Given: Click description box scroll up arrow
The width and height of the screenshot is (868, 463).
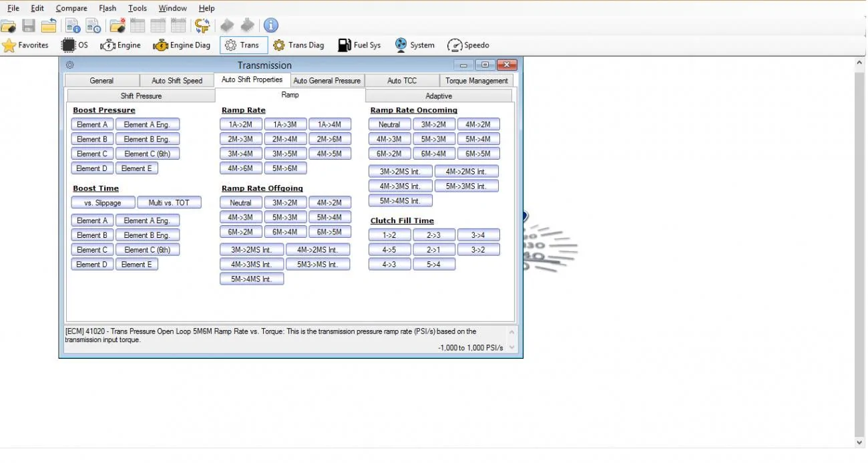Looking at the screenshot, I should point(512,332).
